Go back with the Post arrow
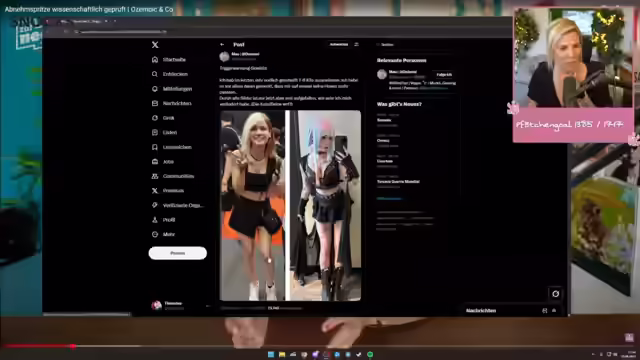 point(222,44)
